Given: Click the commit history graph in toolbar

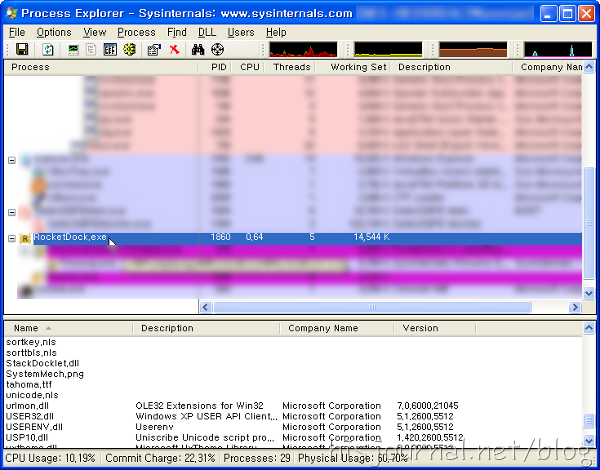Looking at the screenshot, I should click(388, 49).
